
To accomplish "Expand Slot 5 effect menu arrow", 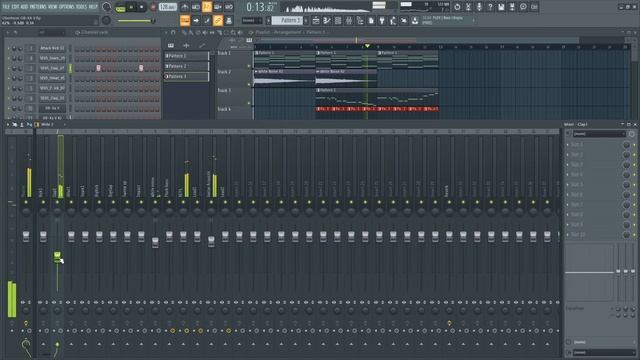I will [567, 184].
